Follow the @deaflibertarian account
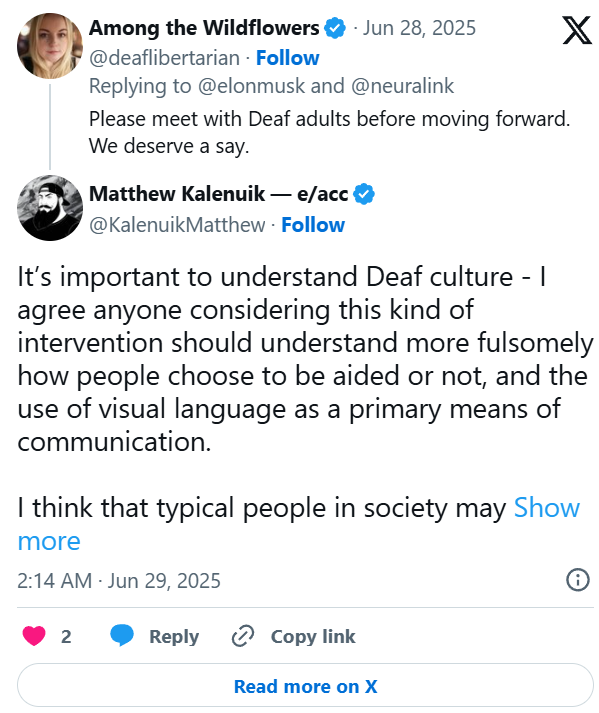 [287, 58]
